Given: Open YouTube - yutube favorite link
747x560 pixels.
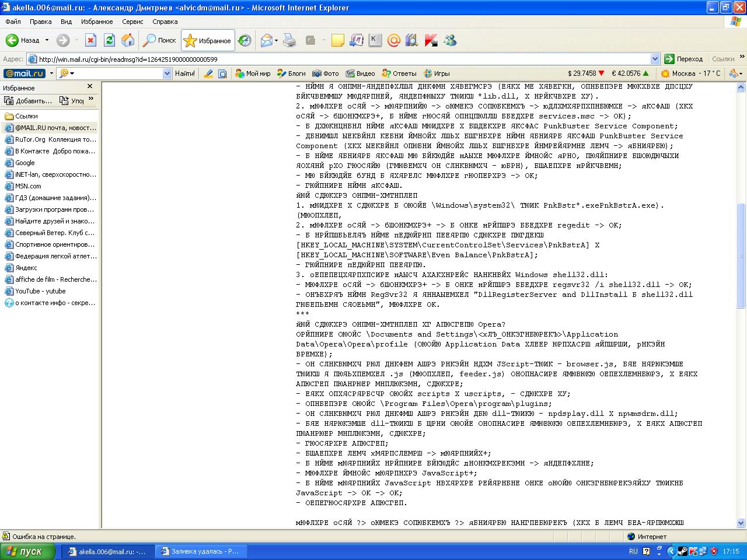Looking at the screenshot, I should [35, 291].
